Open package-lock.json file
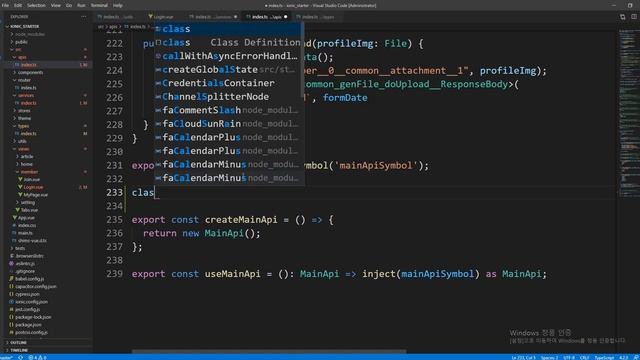Viewport: 640px width, 360px height. point(33,317)
